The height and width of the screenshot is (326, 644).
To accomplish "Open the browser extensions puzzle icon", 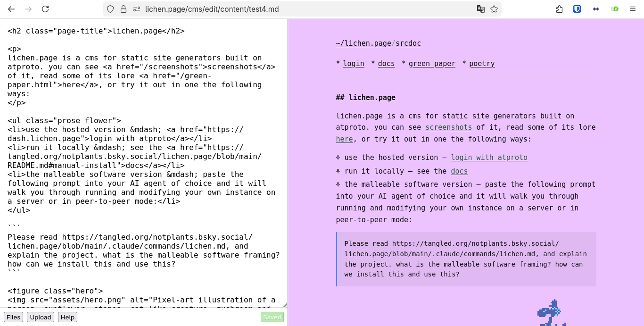I will [559, 8].
